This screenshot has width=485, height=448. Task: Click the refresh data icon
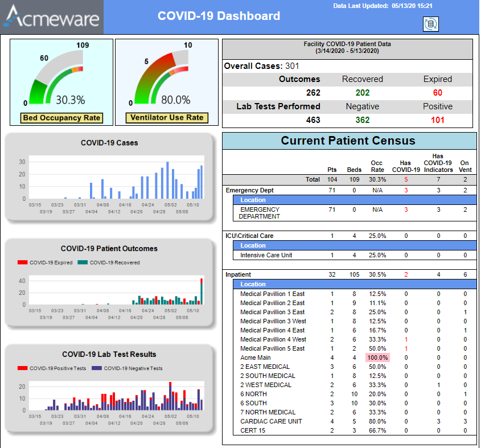431,24
